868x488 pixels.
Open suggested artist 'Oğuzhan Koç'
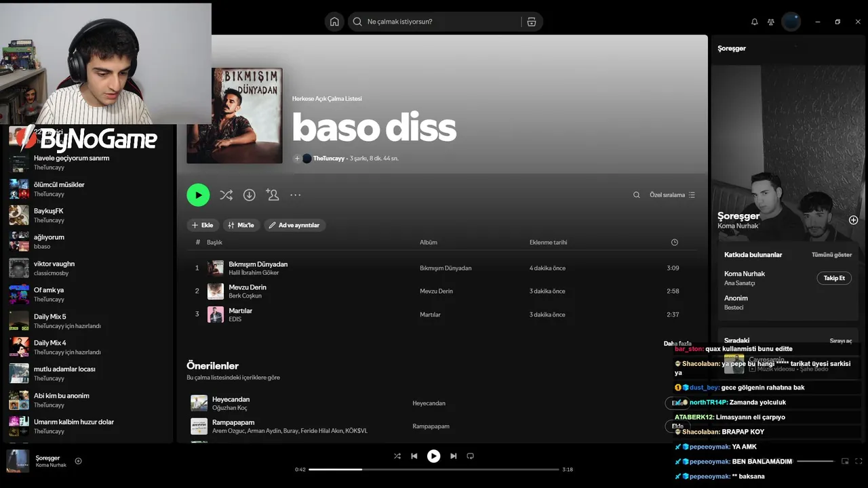tap(230, 407)
